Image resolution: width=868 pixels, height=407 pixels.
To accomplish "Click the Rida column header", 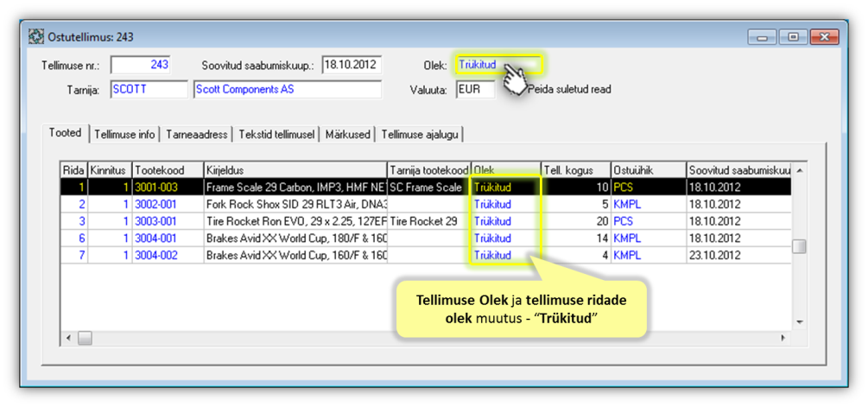I will pos(73,170).
